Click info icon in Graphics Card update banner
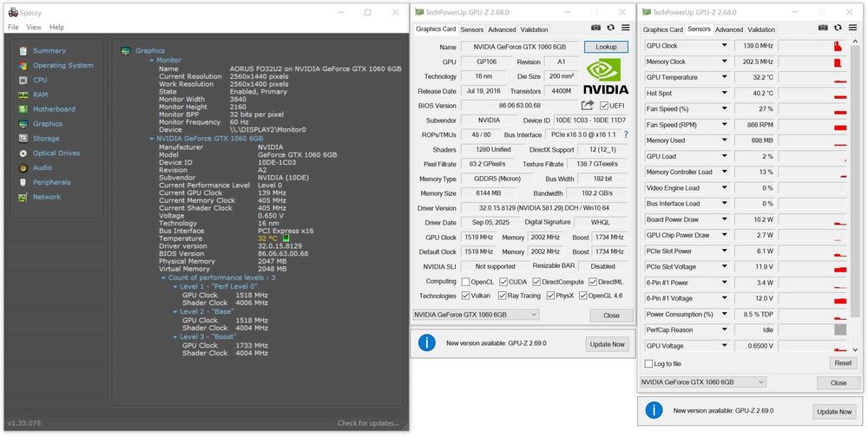The width and height of the screenshot is (868, 437). point(427,343)
